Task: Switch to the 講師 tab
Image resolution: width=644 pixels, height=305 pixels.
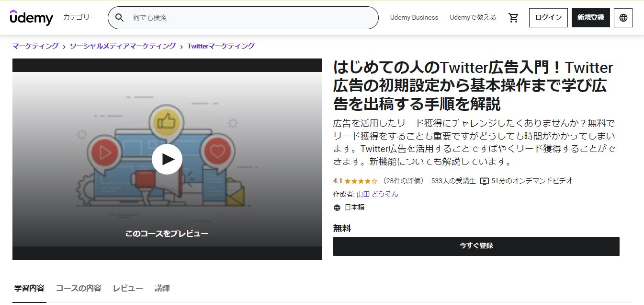Action: (162, 288)
